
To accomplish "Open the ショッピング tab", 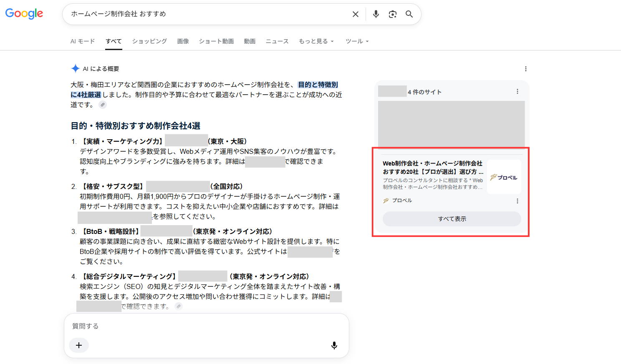I will (149, 41).
